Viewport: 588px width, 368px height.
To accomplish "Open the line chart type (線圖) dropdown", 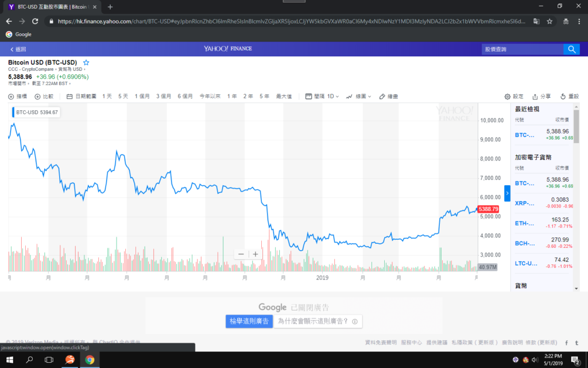I will pos(358,97).
